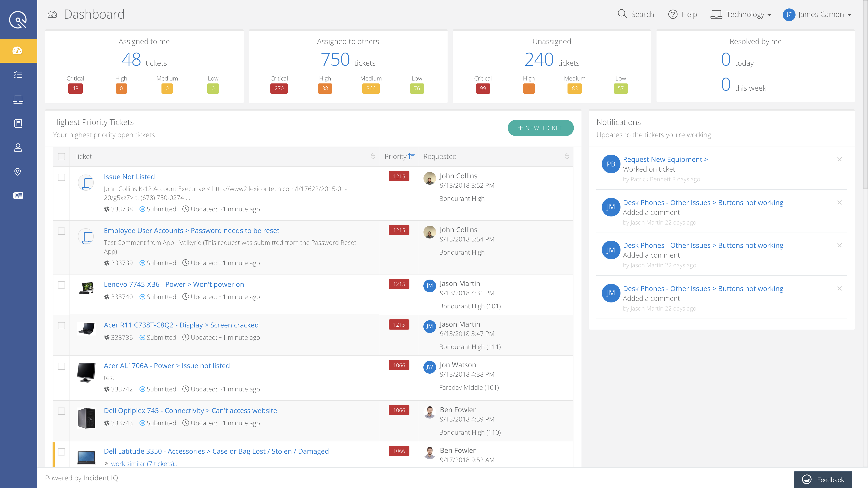Viewport: 868px width, 488px height.
Task: Open ticket Employee User Accounts password reset
Action: coord(191,230)
